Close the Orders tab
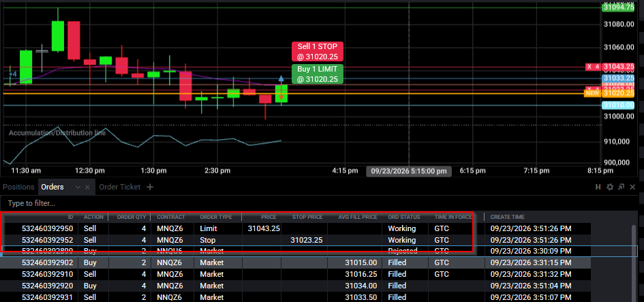The width and height of the screenshot is (644, 302). point(87,187)
